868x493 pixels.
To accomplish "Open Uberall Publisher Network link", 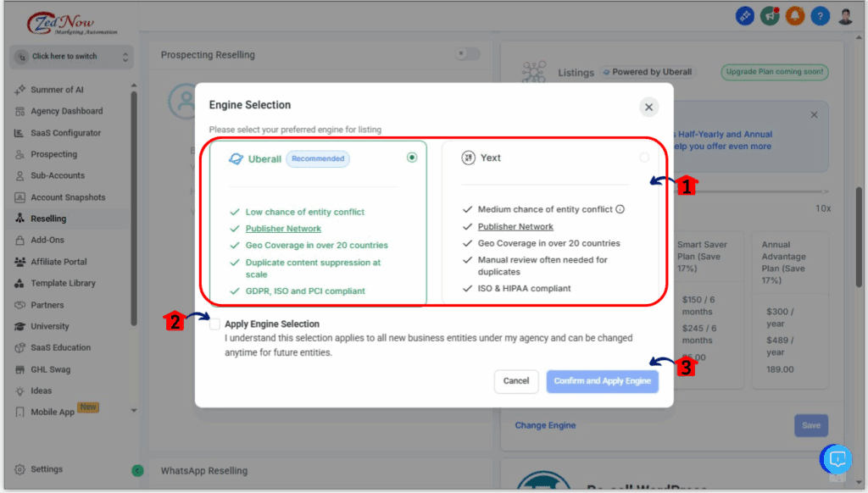I will (x=283, y=229).
